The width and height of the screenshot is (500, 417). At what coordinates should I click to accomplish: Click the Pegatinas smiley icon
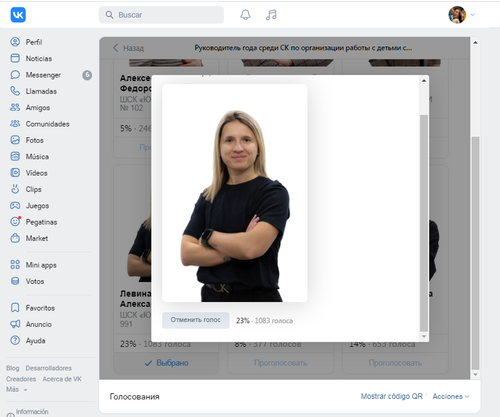click(15, 222)
